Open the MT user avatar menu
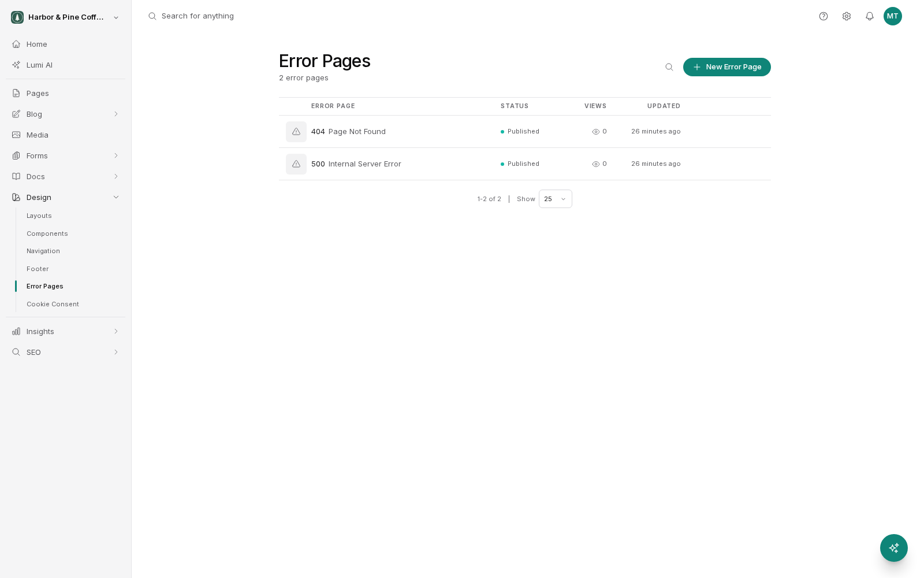The height and width of the screenshot is (578, 924). pos(893,16)
